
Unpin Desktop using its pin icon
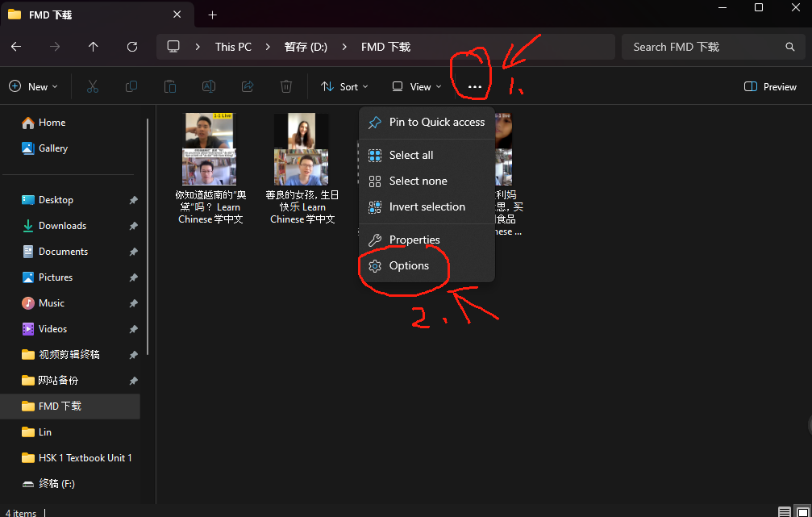[x=133, y=200]
